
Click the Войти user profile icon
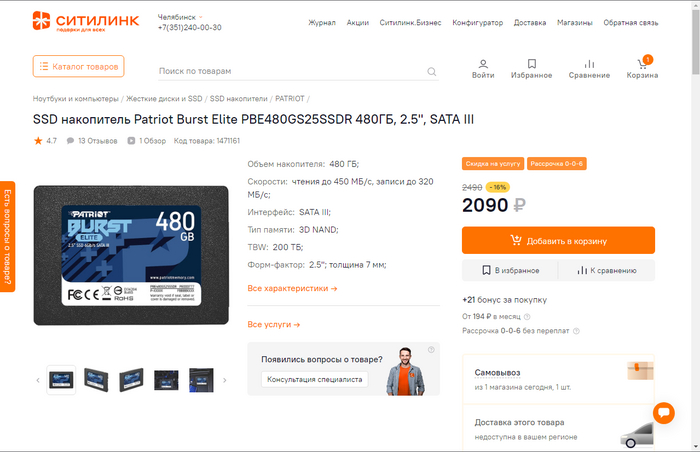[483, 64]
